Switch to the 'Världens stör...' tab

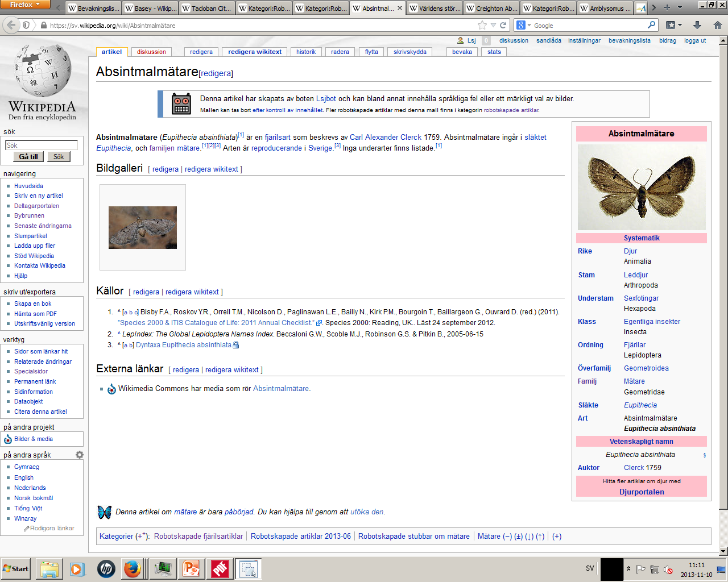tap(436, 9)
